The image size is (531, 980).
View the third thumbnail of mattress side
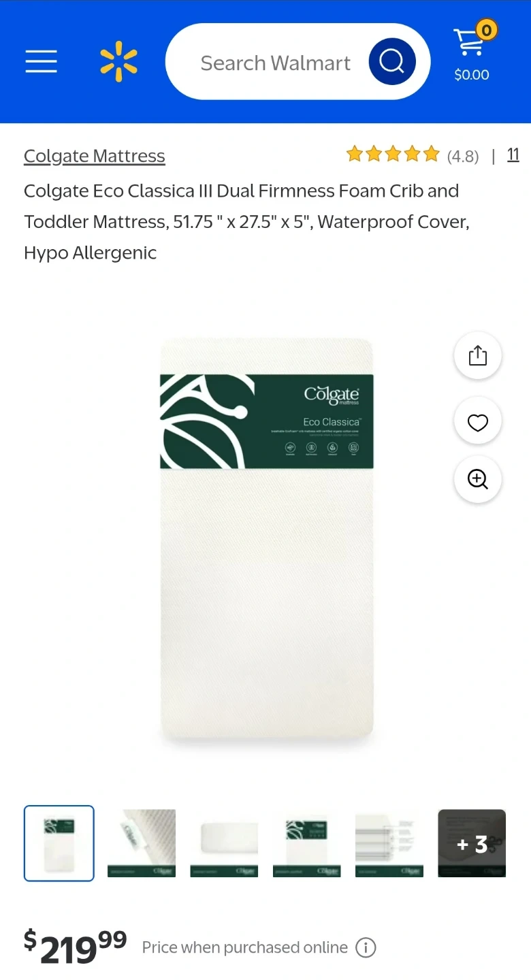(224, 843)
